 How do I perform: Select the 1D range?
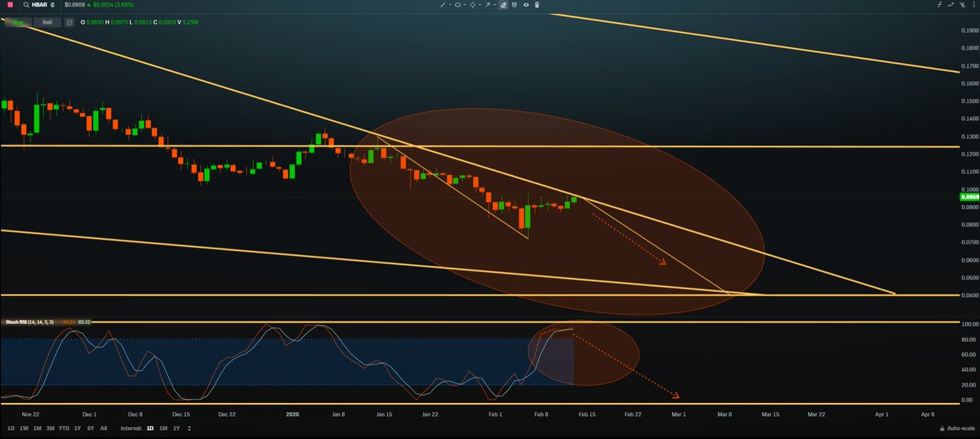click(11, 428)
